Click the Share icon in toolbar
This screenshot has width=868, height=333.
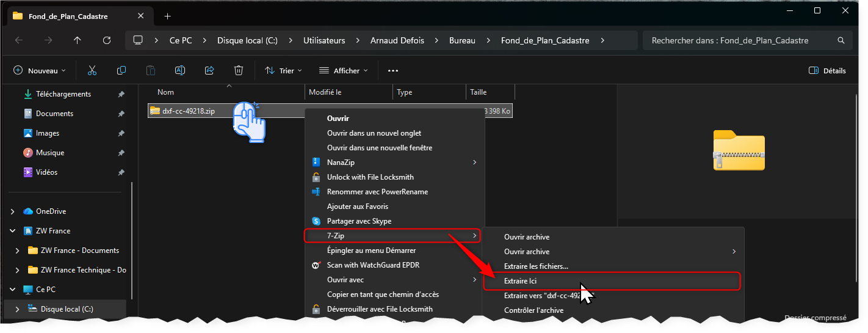209,71
